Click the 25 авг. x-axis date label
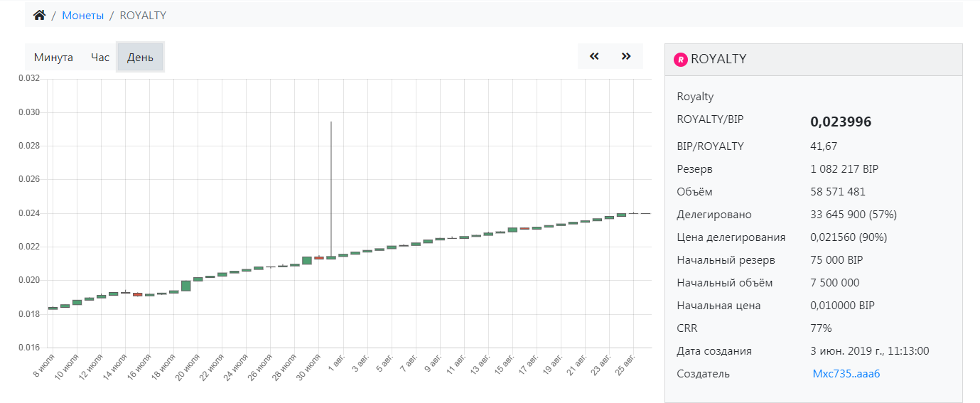Image resolution: width=980 pixels, height=403 pixels. (x=625, y=365)
